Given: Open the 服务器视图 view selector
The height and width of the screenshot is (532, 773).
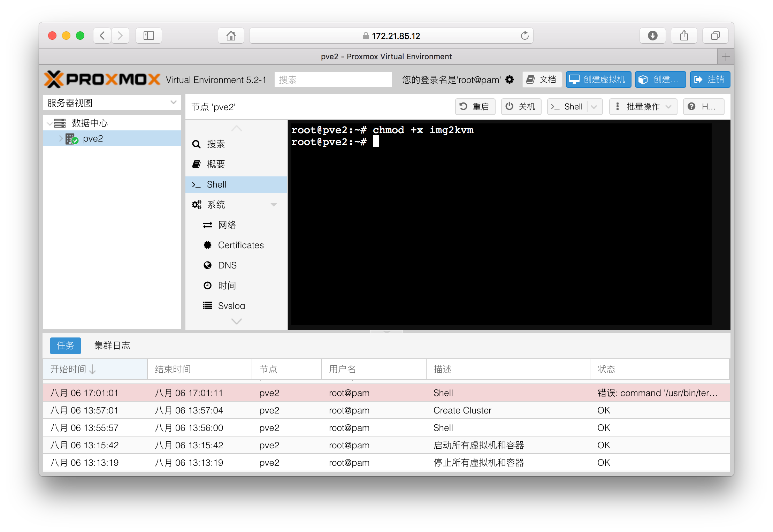Looking at the screenshot, I should [112, 103].
